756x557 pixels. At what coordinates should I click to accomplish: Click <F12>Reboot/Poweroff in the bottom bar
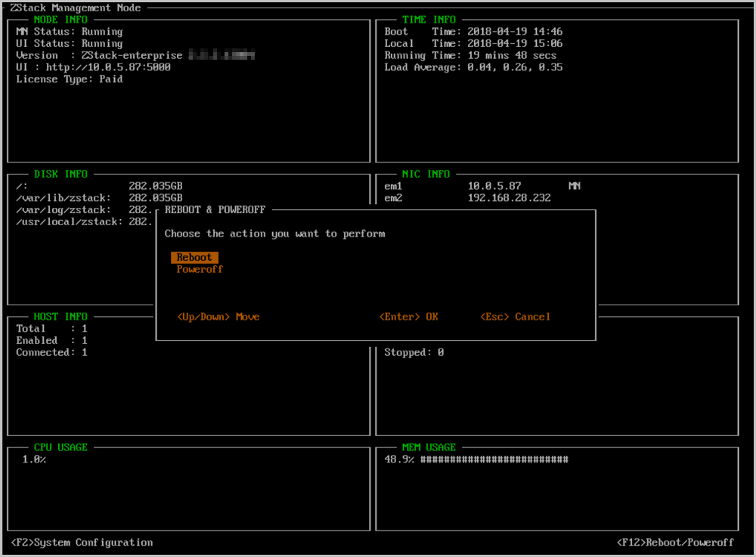(x=675, y=542)
